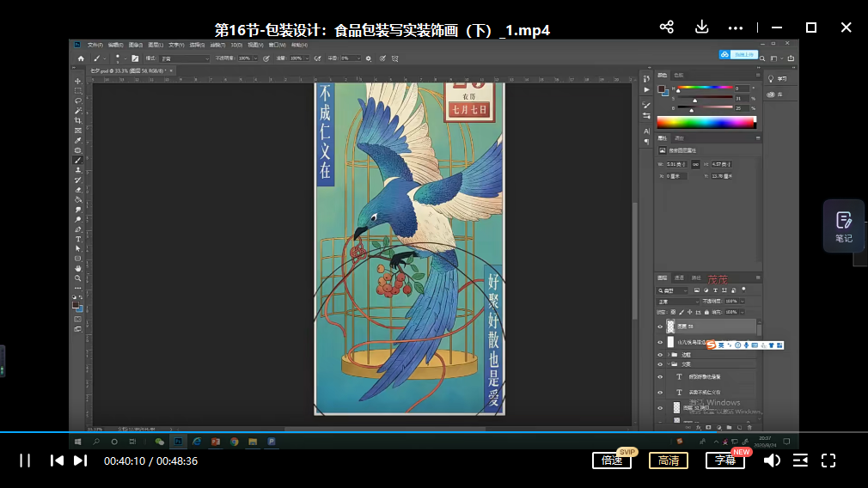Screen dimensions: 868x488
Task: Select the Magic Wand tool
Action: click(x=78, y=111)
